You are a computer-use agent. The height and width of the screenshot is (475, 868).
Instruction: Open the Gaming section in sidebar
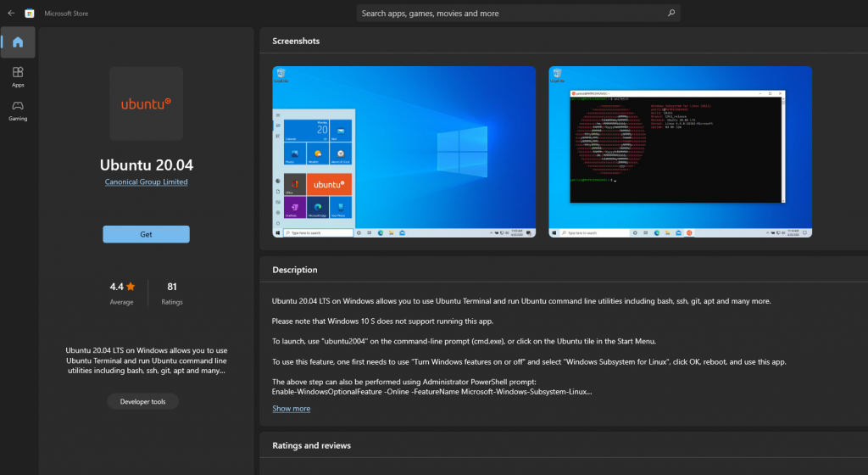(18, 111)
